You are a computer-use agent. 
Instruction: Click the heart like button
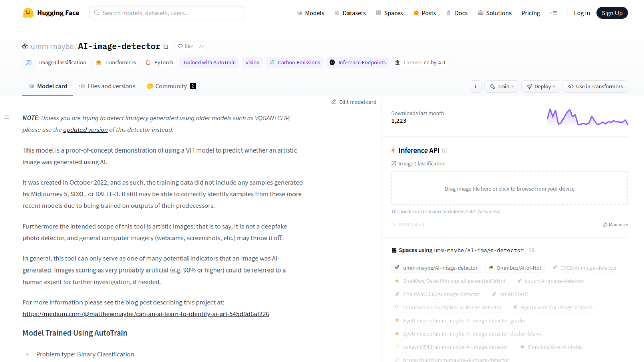185,46
